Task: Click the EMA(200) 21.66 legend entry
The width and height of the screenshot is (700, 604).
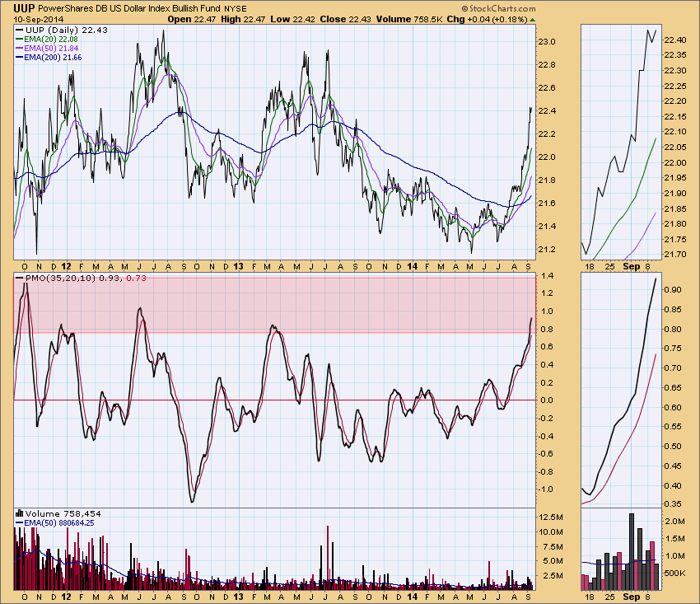Action: pyautogui.click(x=49, y=57)
